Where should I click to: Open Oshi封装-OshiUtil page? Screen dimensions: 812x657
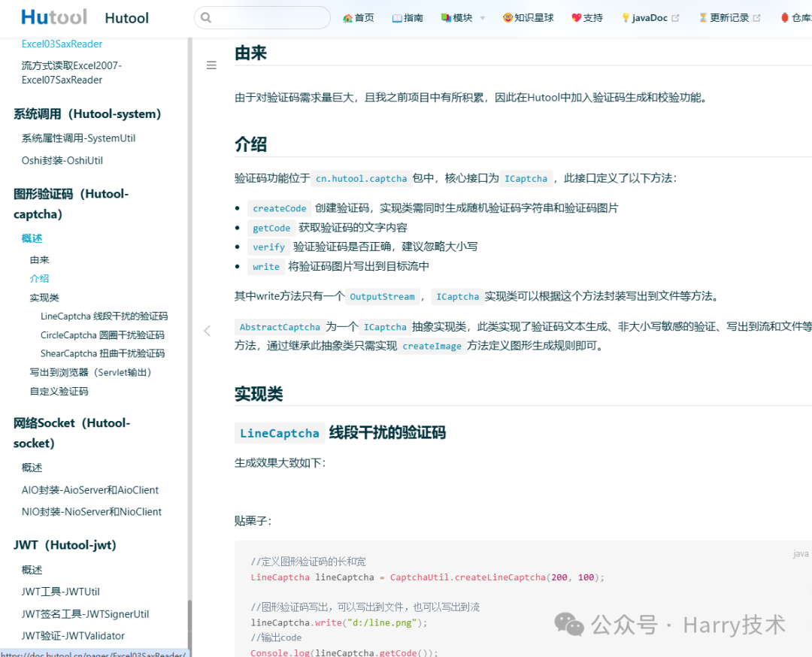click(62, 161)
